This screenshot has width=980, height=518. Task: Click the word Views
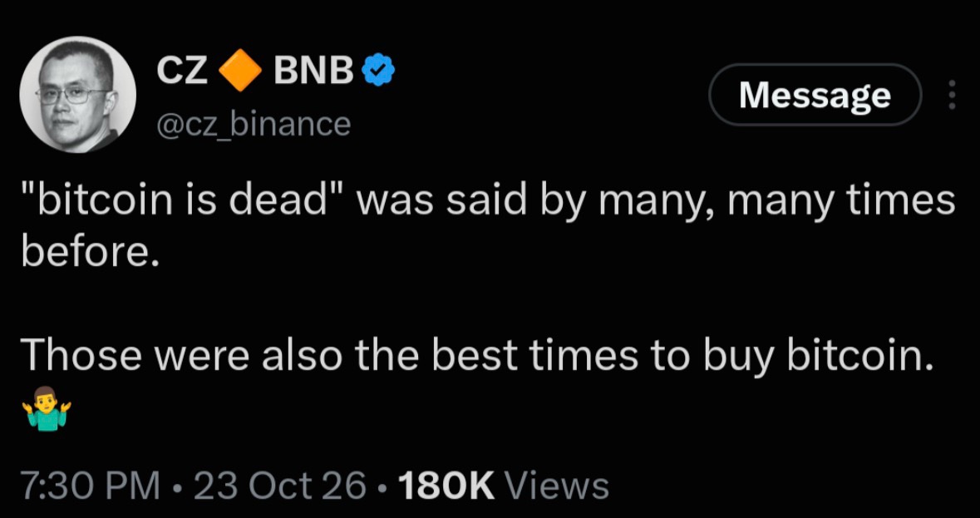tap(555, 486)
